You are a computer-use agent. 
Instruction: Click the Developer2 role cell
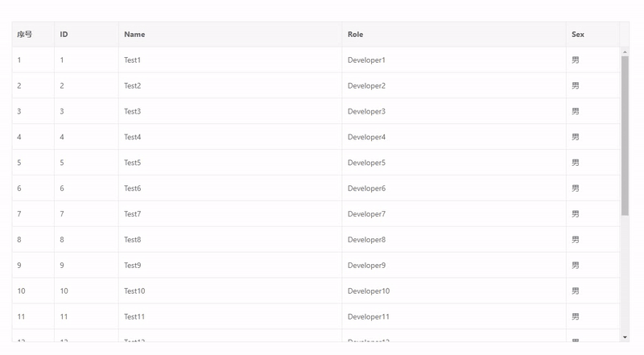(366, 86)
